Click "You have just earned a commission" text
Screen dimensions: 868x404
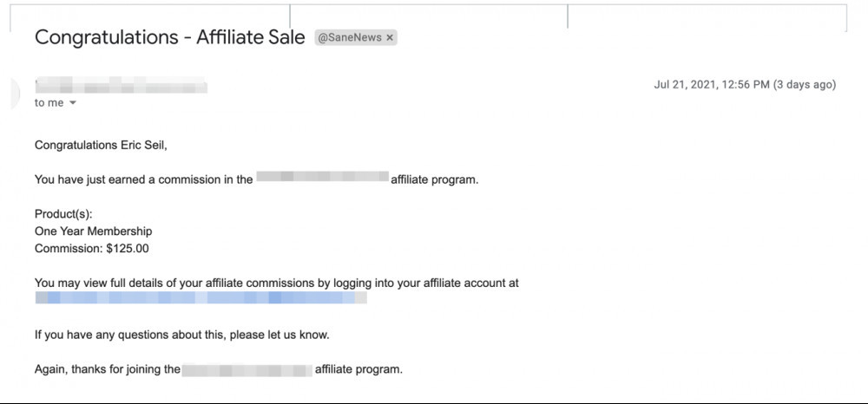(143, 179)
